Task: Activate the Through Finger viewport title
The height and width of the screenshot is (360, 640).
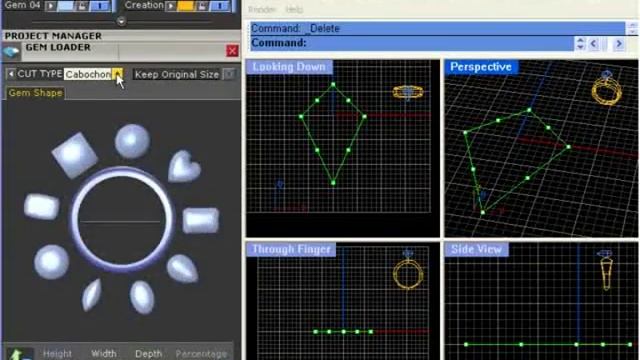Action: pyautogui.click(x=291, y=249)
